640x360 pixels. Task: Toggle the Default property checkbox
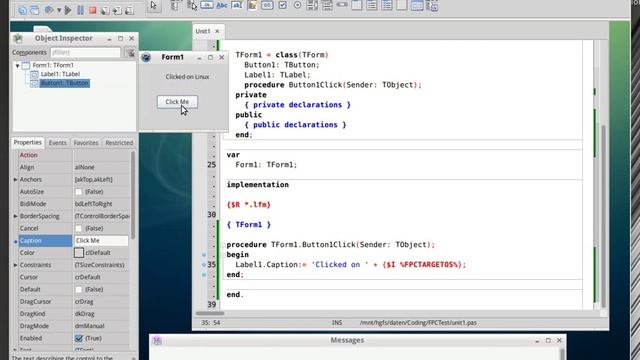[79, 289]
